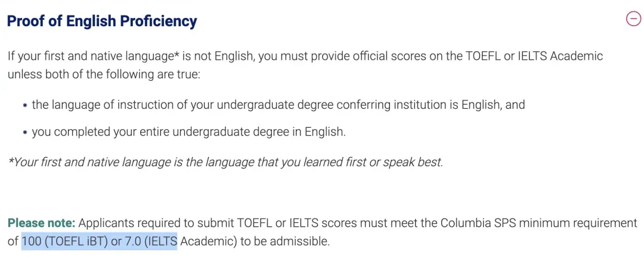
Task: Click the highlighted "7.0 (IELTS" text
Action: (x=151, y=241)
